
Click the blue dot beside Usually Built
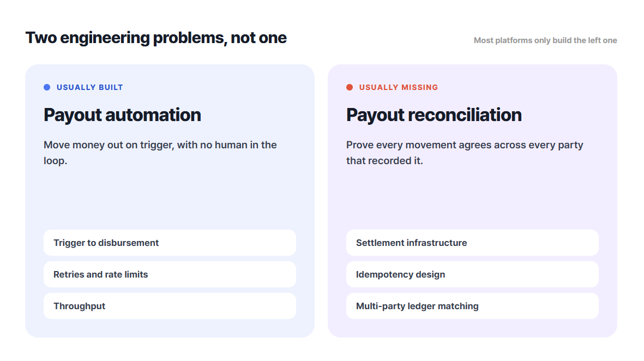[47, 87]
